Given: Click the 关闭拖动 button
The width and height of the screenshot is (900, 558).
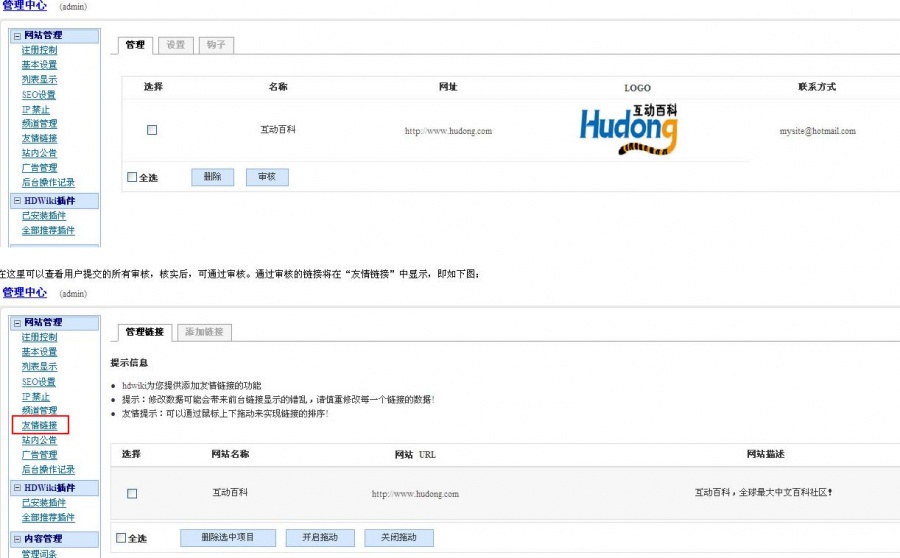Looking at the screenshot, I should click(x=399, y=538).
